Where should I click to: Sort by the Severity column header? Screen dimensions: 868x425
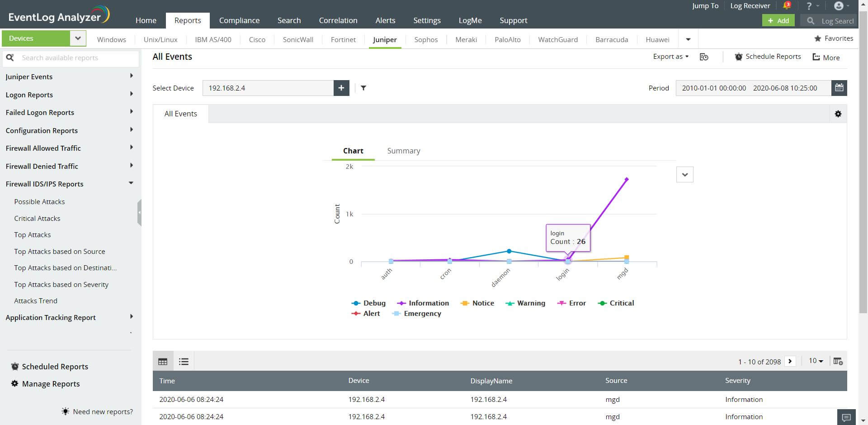[737, 381]
